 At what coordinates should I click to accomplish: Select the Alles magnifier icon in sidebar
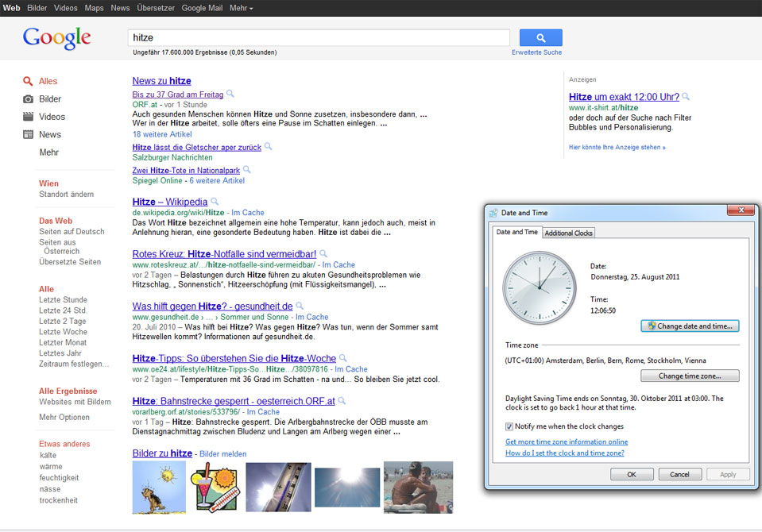pyautogui.click(x=28, y=81)
